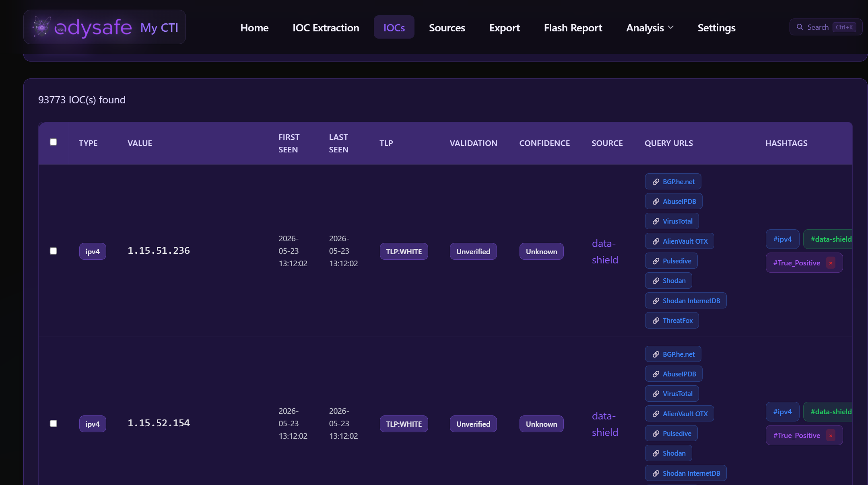Focus the Search input field
Viewport: 868px width, 485px height.
click(826, 27)
